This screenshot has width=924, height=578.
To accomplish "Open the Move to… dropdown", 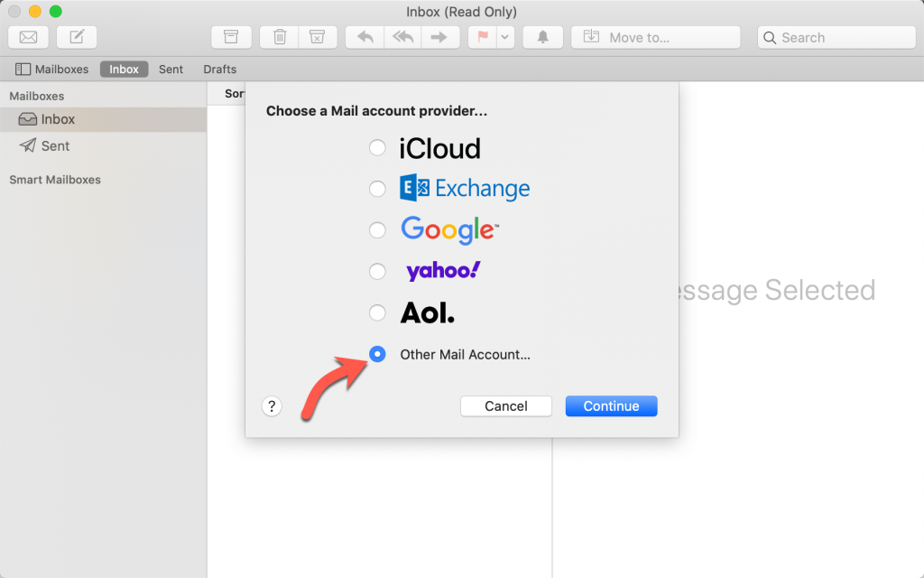I will 656,37.
